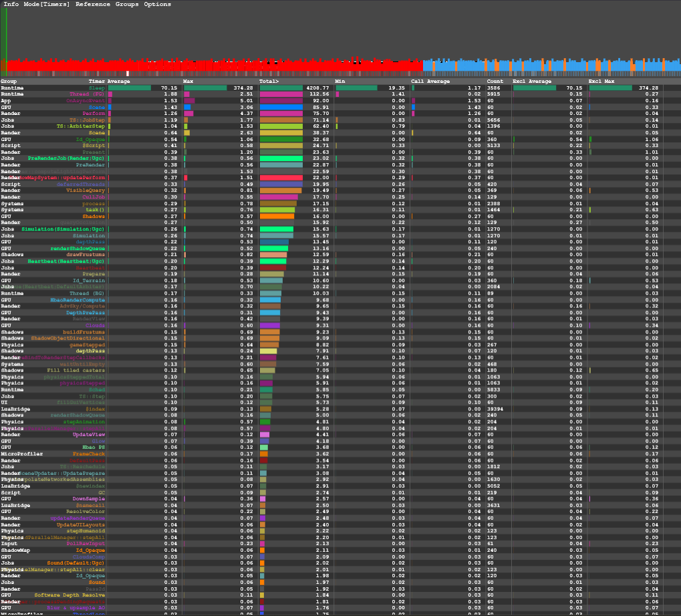Select the 'Software Depth Resolve' timer
The image size is (681, 616).
pyautogui.click(x=70, y=595)
